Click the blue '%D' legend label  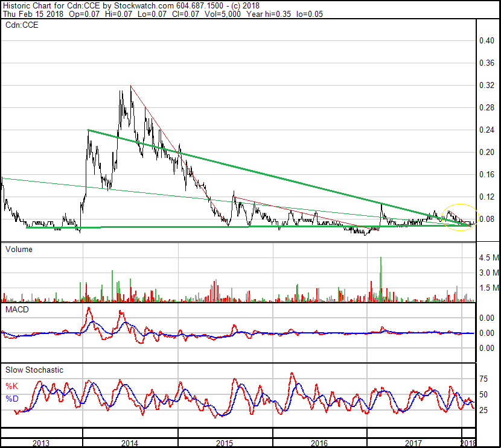tap(12, 399)
